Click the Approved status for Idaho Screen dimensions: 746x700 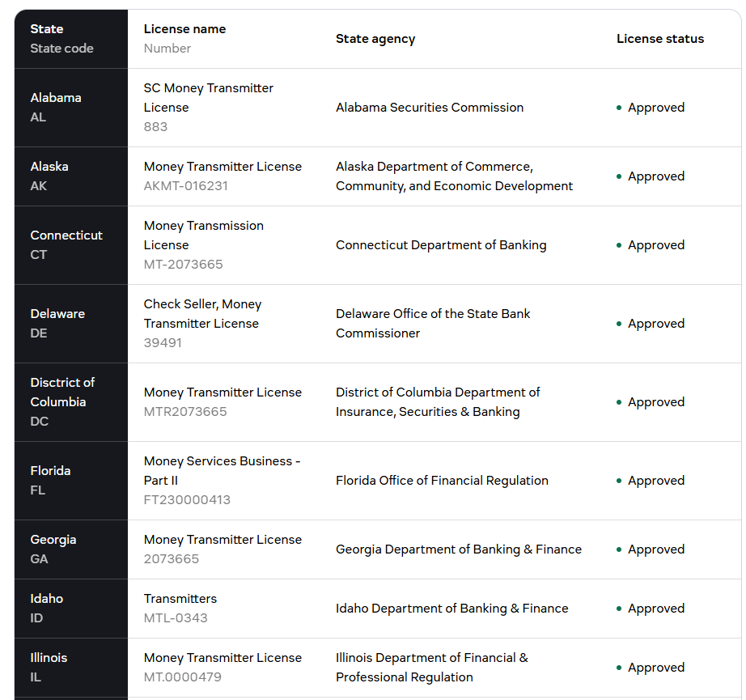[655, 609]
